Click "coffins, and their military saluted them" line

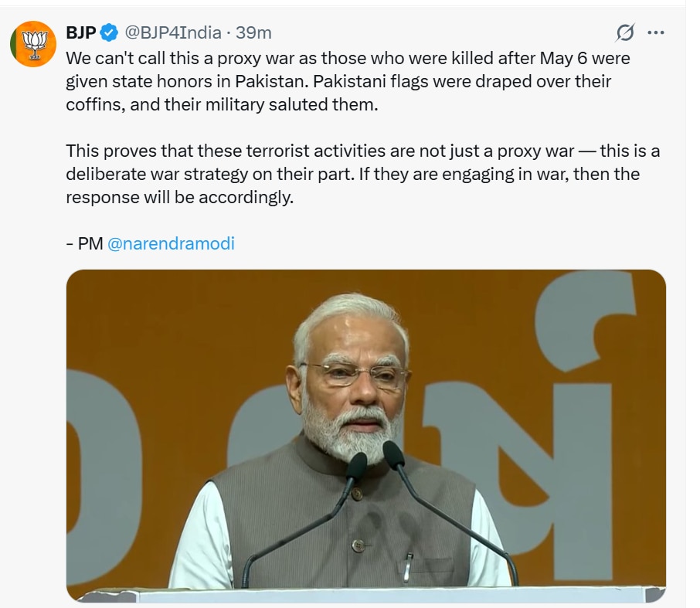coord(222,104)
